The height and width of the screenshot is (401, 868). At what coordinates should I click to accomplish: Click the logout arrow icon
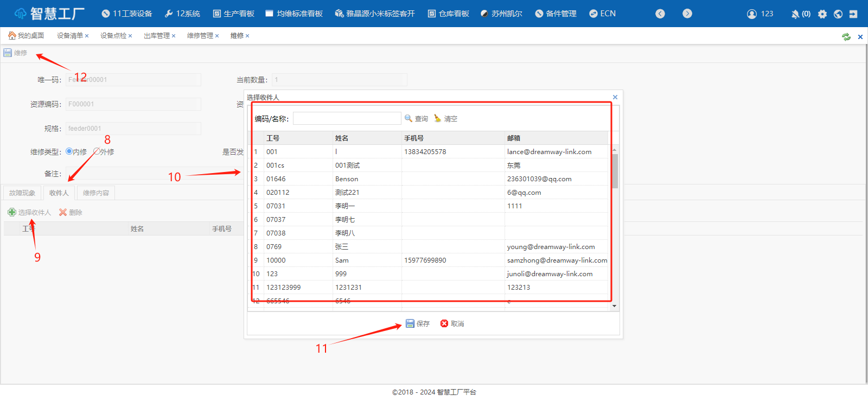tap(853, 14)
